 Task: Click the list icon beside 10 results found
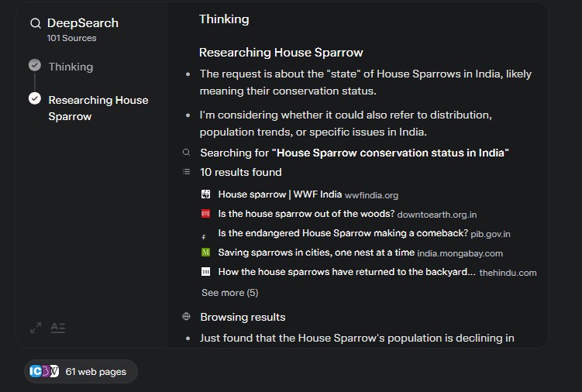click(x=186, y=171)
